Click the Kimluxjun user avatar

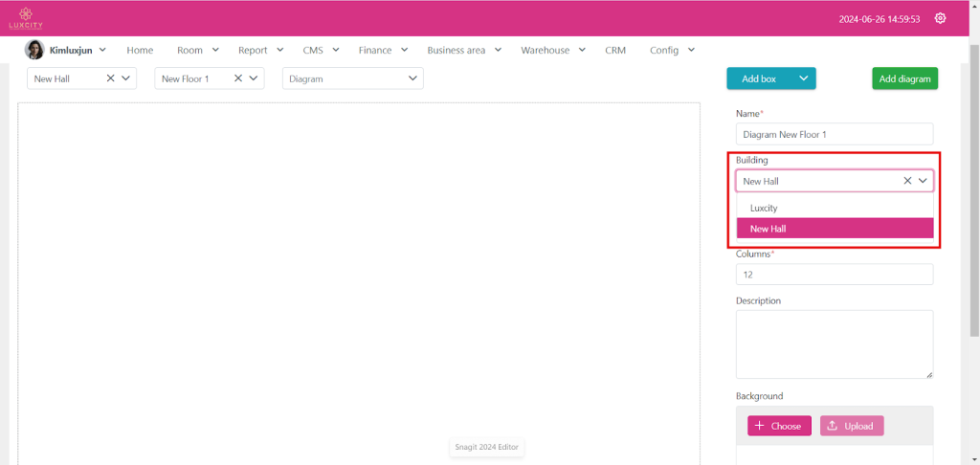tap(34, 50)
